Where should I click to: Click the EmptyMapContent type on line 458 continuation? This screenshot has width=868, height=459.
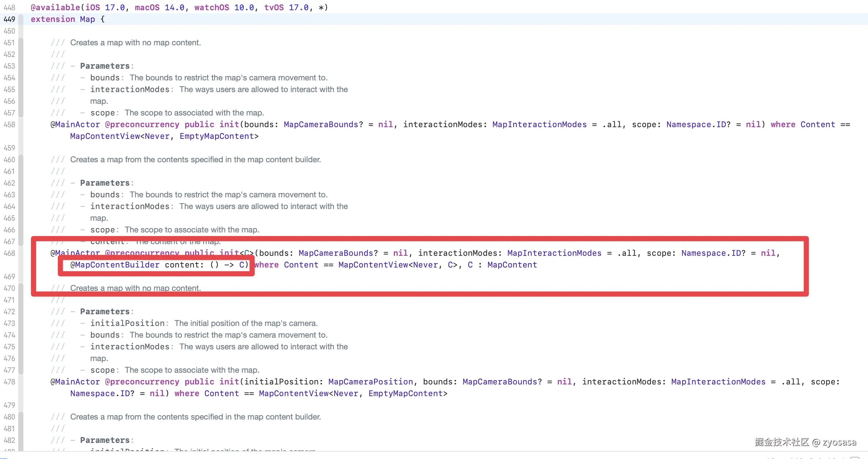coord(217,136)
